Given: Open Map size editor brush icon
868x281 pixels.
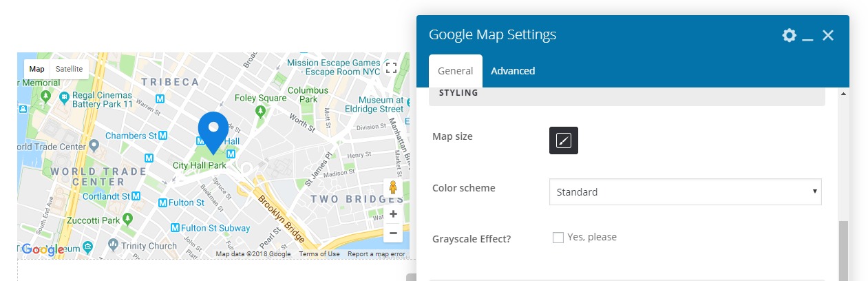Looking at the screenshot, I should pyautogui.click(x=564, y=140).
